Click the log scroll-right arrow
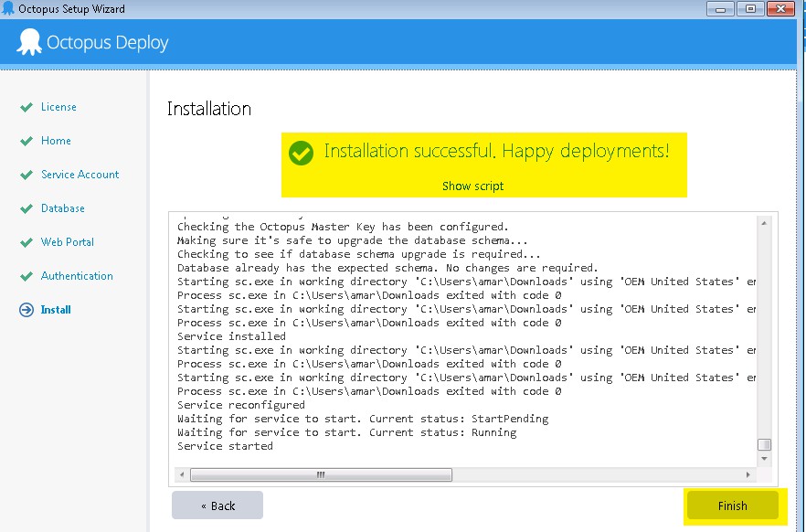The height and width of the screenshot is (532, 806). 748,474
